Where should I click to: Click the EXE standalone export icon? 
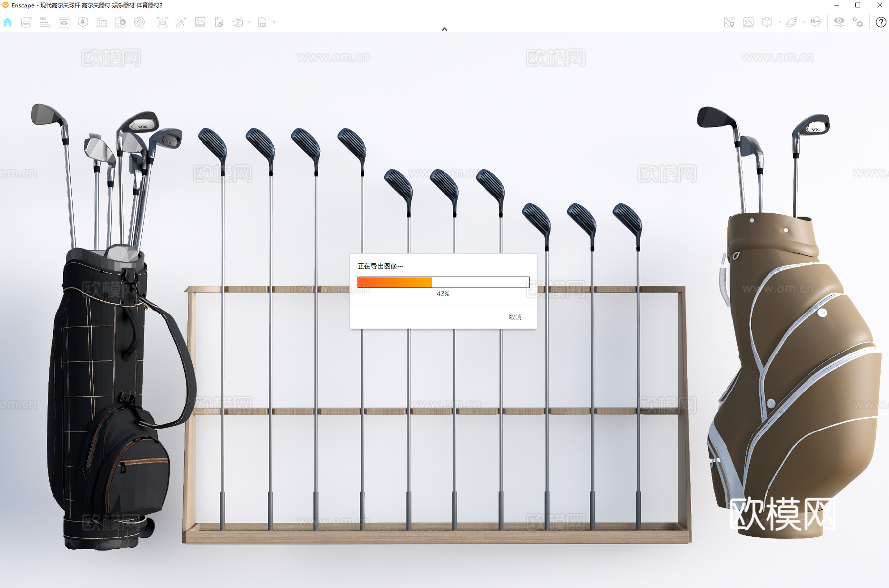262,22
